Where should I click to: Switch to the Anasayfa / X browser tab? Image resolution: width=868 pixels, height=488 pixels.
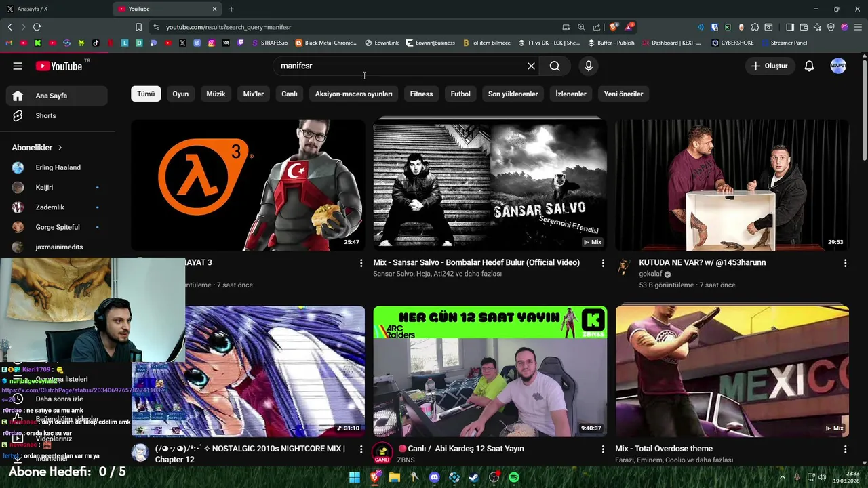click(56, 9)
